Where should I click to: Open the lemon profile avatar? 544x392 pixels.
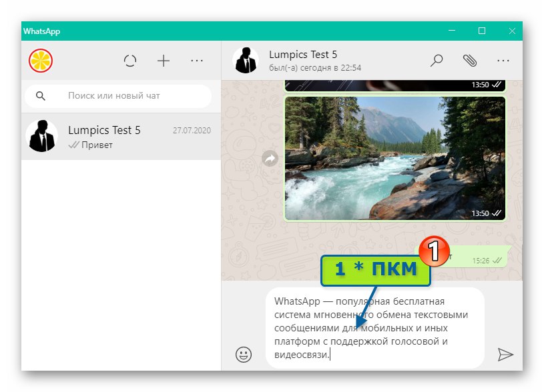tap(41, 61)
